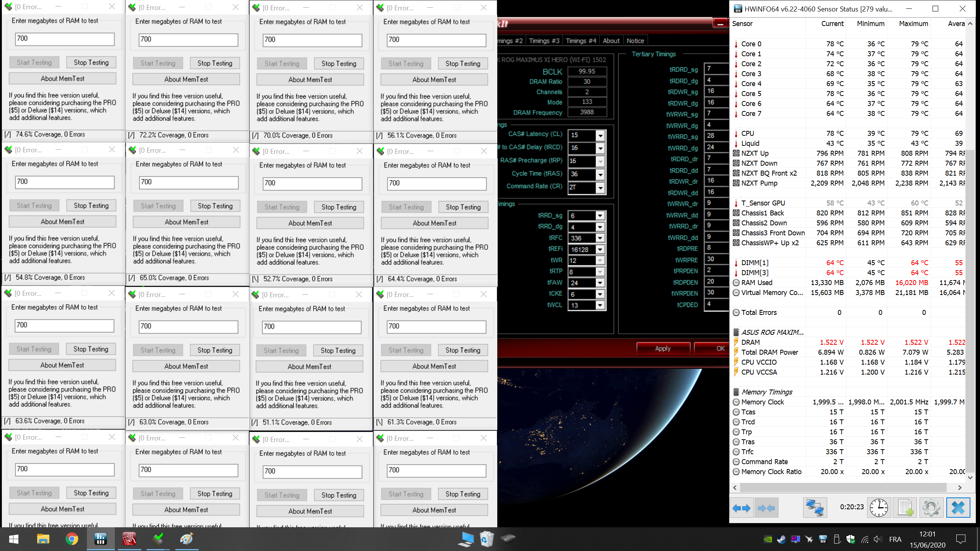Click the tRDRD_sg value field in Tertiary Timings
Viewport: 980px width, 551px height.
pyautogui.click(x=716, y=69)
